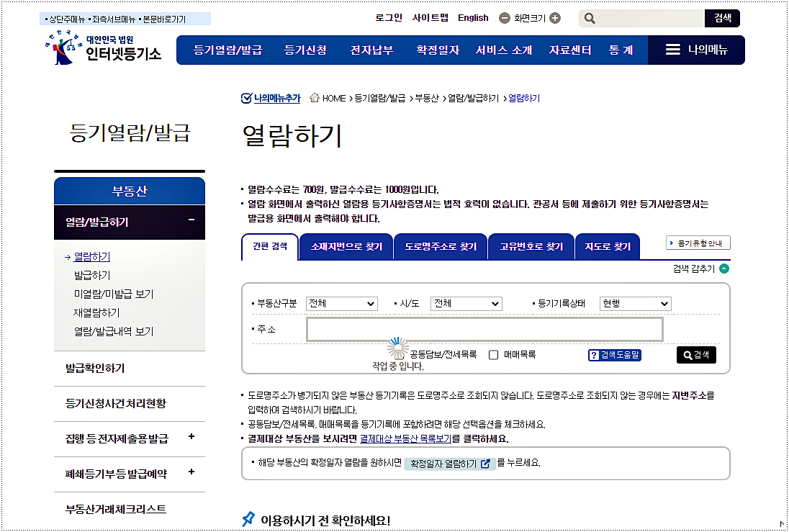Viewport: 789px width, 532px height.
Task: Open the 부동산구분 dropdown
Action: (x=342, y=304)
